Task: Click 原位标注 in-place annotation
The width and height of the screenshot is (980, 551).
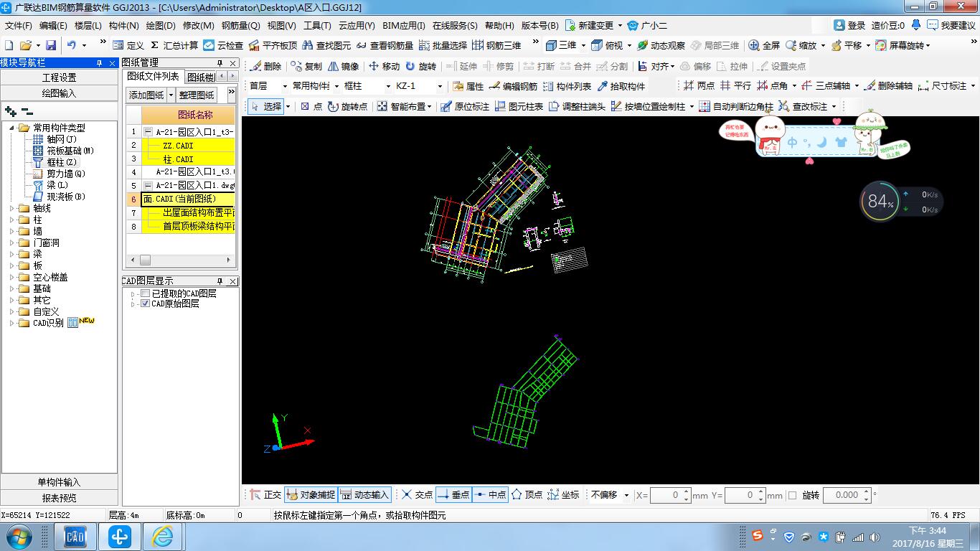Action: coord(464,106)
